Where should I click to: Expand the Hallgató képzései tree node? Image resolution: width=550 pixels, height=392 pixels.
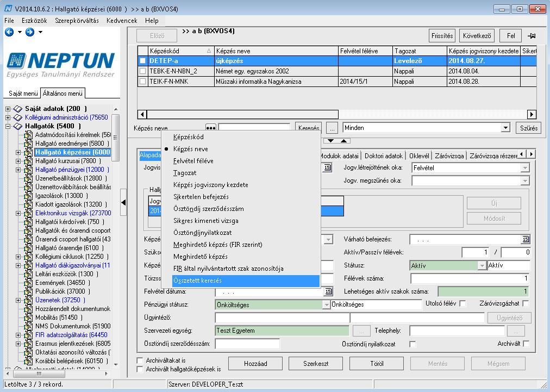18,152
